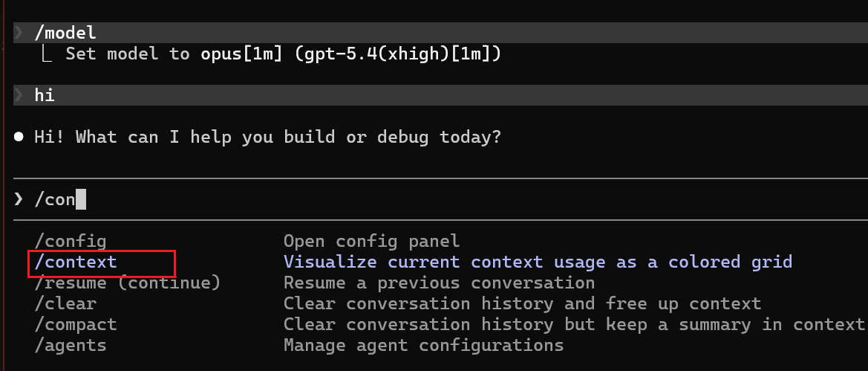The image size is (868, 371).
Task: Click Resume a previous conversation description
Action: pos(439,283)
